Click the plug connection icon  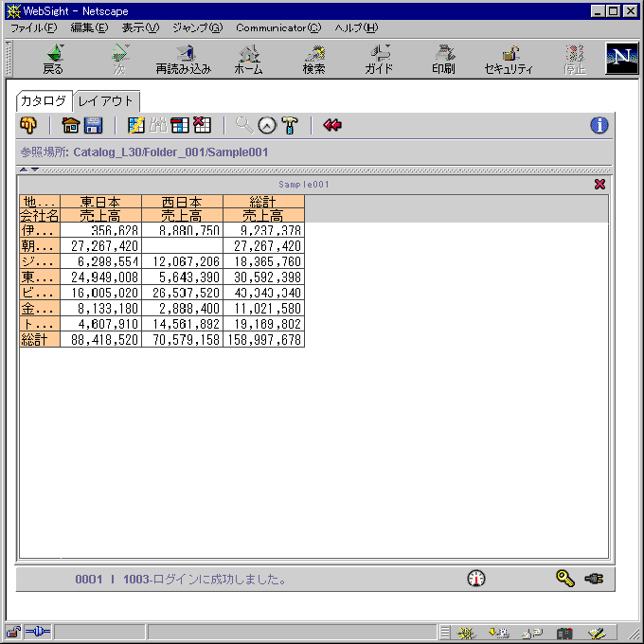(x=594, y=578)
